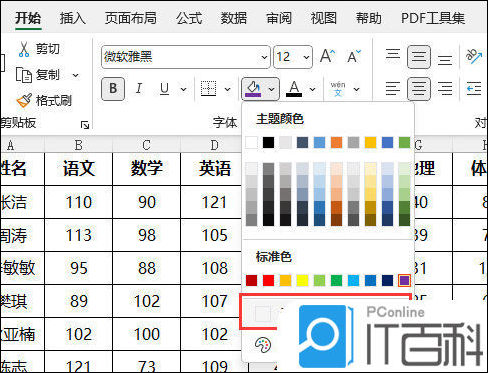Align text left
Screen dimensions: 488x373
click(393, 89)
